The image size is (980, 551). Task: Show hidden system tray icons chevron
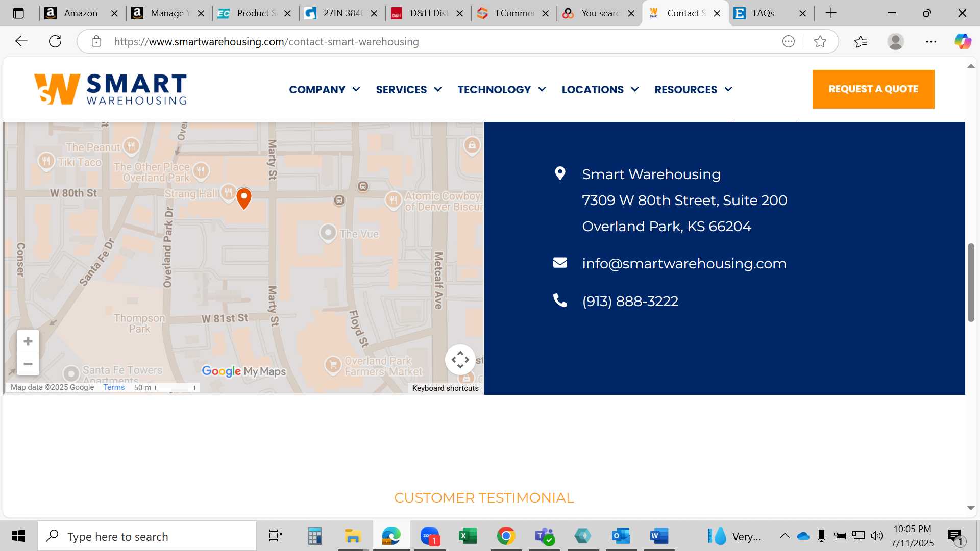(785, 536)
